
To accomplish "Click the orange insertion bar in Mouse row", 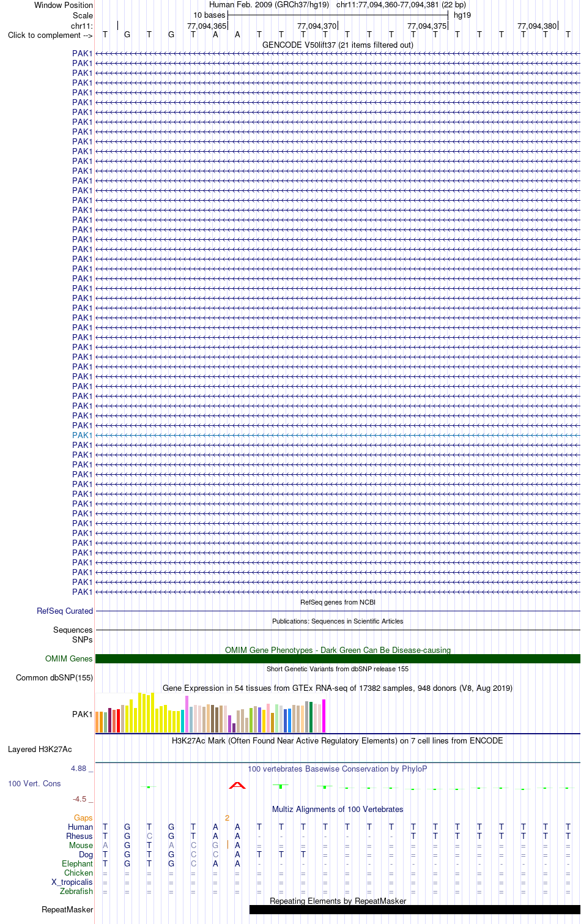I will pos(228,845).
